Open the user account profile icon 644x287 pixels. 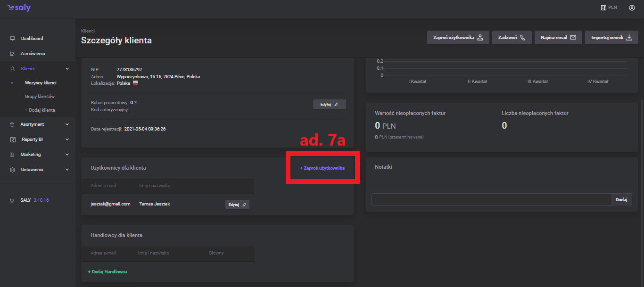(632, 8)
